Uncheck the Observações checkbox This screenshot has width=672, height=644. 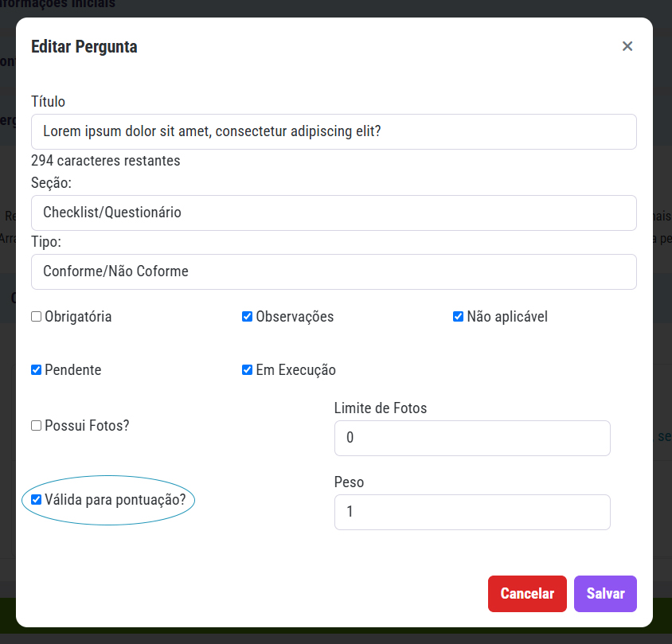pyautogui.click(x=248, y=317)
